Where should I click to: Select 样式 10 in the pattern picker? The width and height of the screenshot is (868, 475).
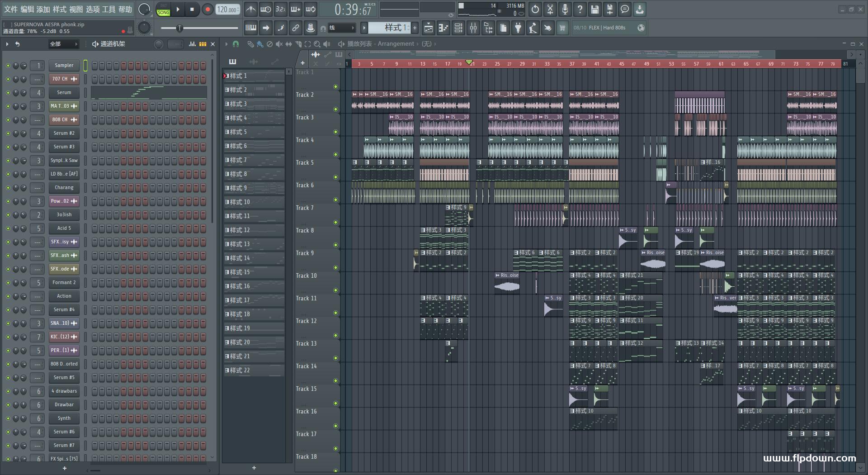pyautogui.click(x=254, y=202)
